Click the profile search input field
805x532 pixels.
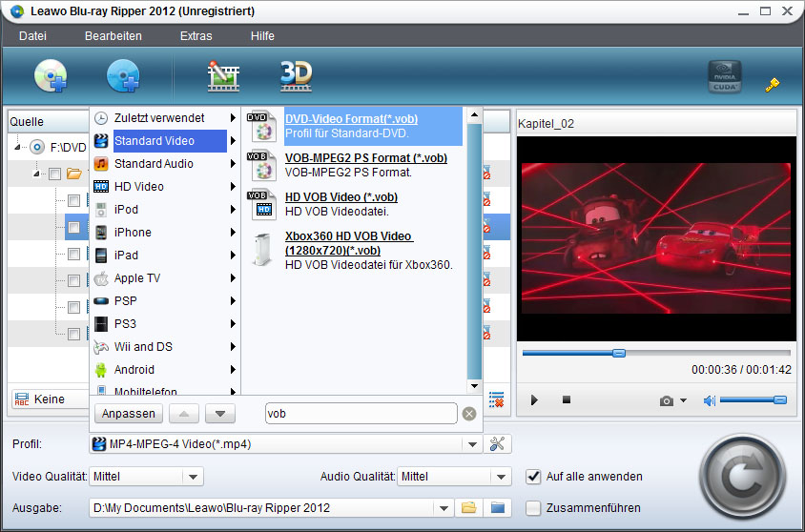[x=361, y=414]
